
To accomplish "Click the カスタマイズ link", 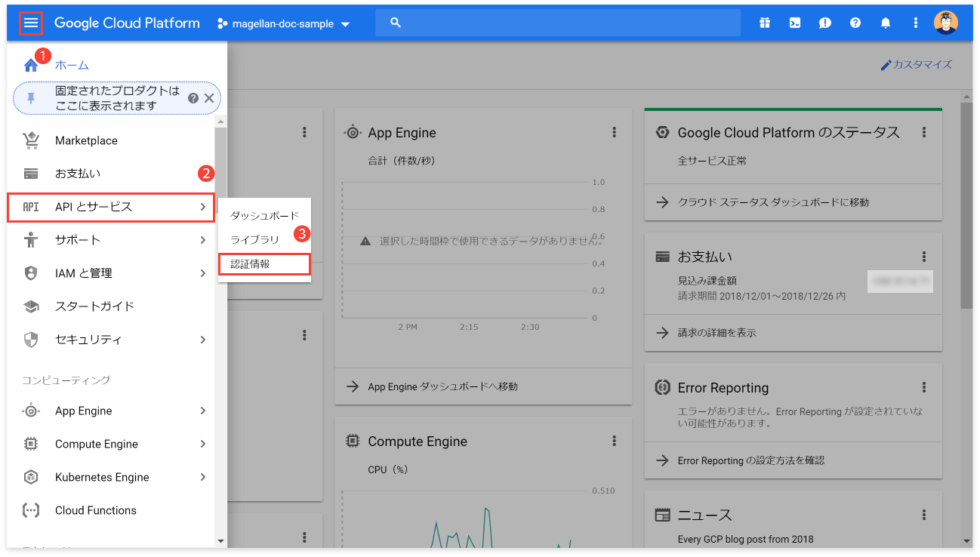I will (923, 65).
